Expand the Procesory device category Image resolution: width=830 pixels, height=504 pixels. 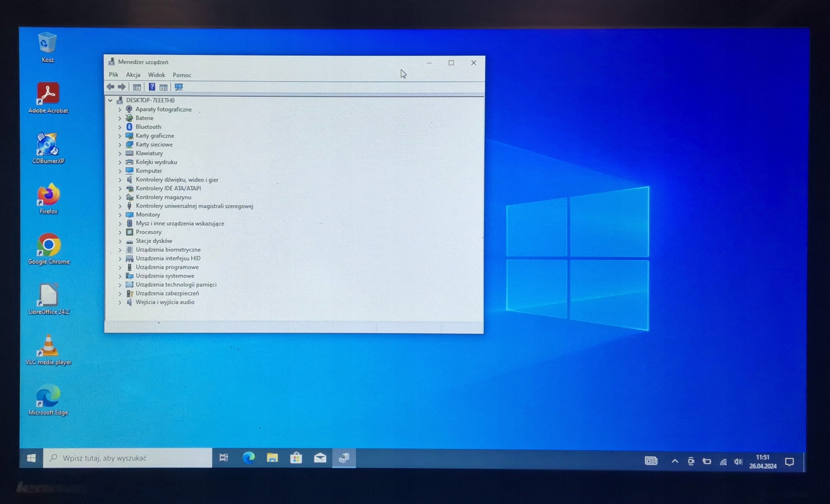point(120,232)
